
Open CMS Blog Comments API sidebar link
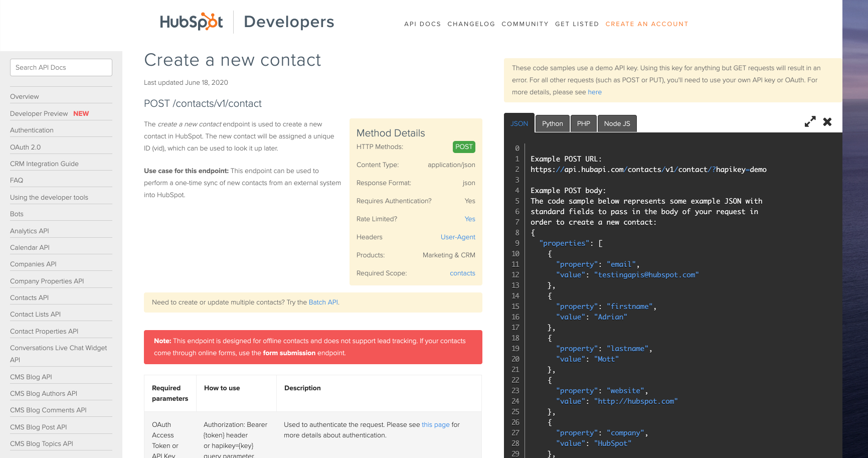tap(48, 410)
